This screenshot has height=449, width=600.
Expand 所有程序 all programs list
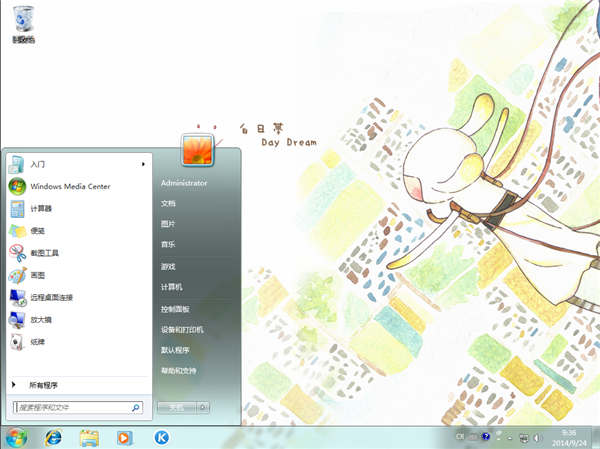click(x=42, y=384)
